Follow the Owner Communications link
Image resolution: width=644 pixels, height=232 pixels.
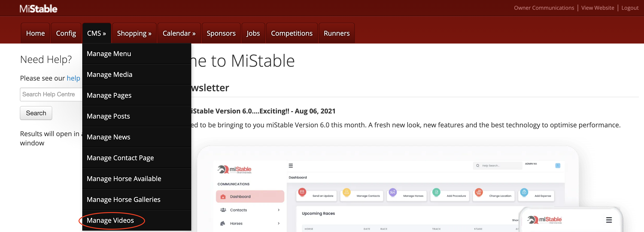544,8
